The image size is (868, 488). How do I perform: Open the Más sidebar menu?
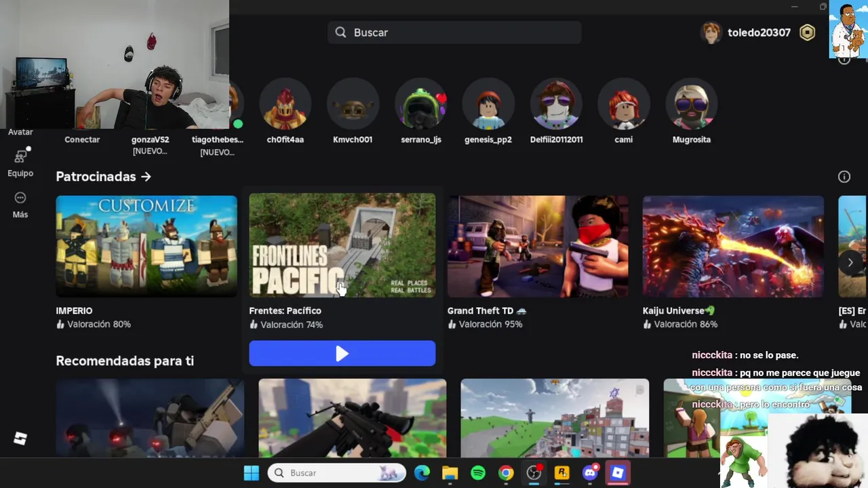pos(20,198)
